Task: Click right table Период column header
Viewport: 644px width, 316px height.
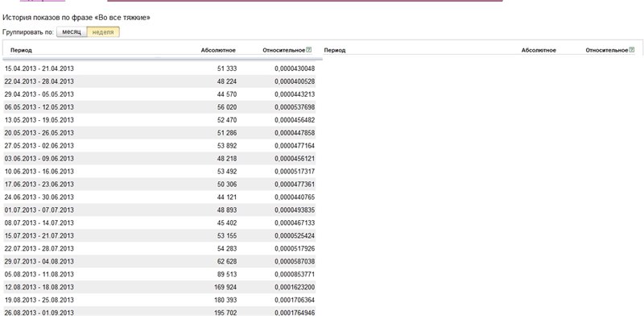Action: (x=335, y=50)
